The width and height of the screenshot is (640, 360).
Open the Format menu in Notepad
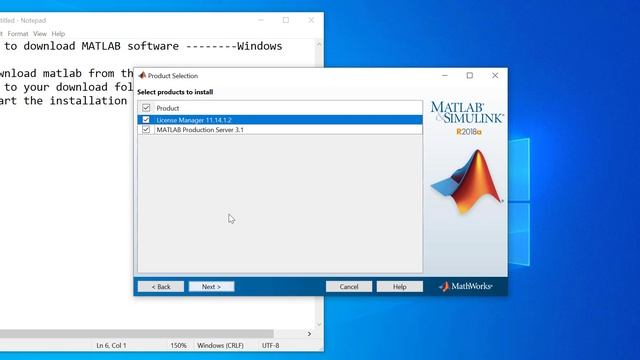18,34
